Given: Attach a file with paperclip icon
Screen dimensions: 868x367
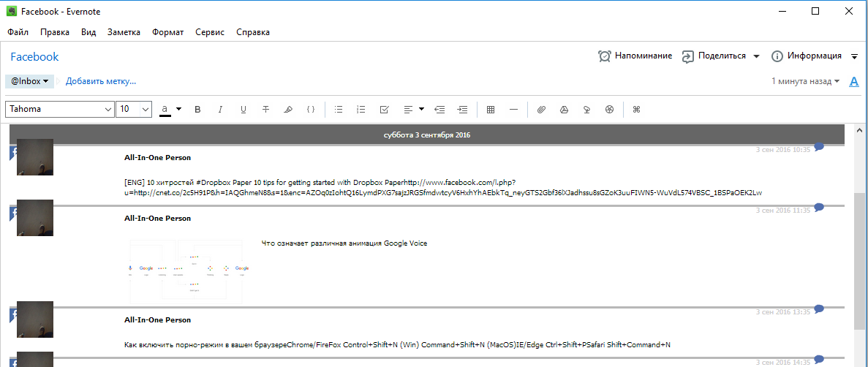Looking at the screenshot, I should tap(541, 110).
